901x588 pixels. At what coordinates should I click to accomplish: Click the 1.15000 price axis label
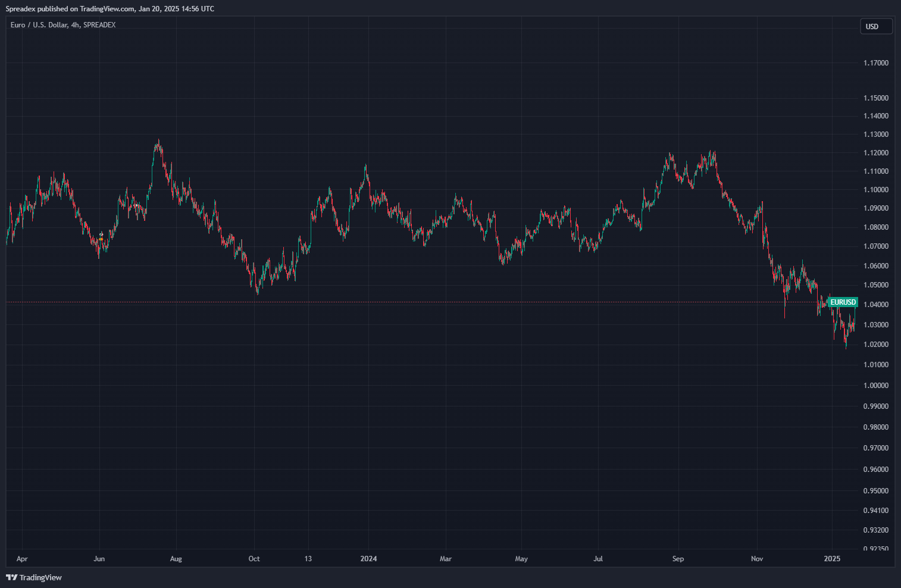pos(876,98)
